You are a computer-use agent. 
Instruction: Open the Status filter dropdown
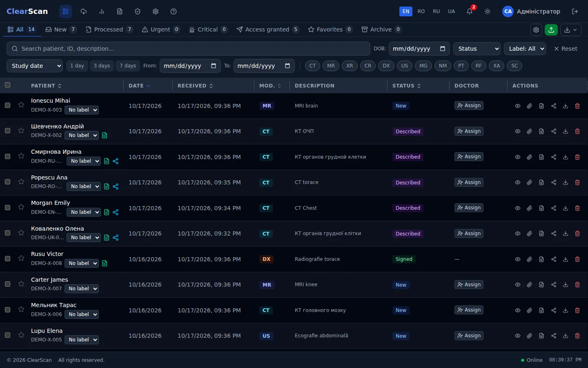click(x=477, y=49)
